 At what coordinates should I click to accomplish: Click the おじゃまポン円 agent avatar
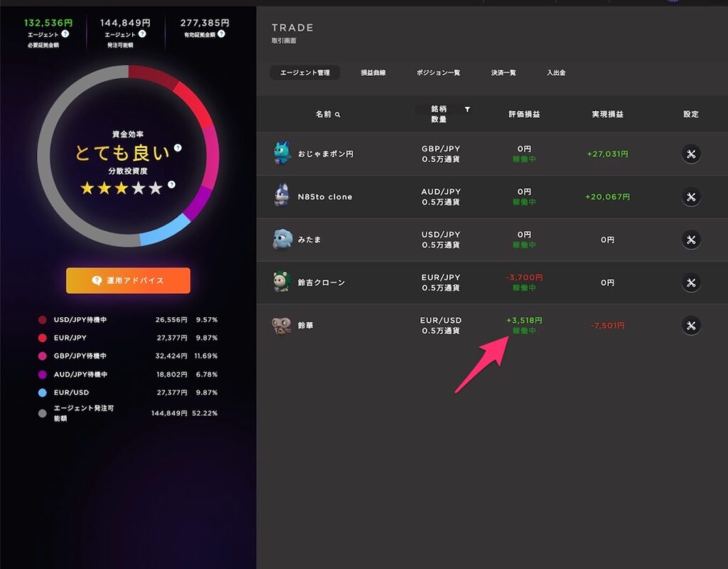pyautogui.click(x=282, y=154)
